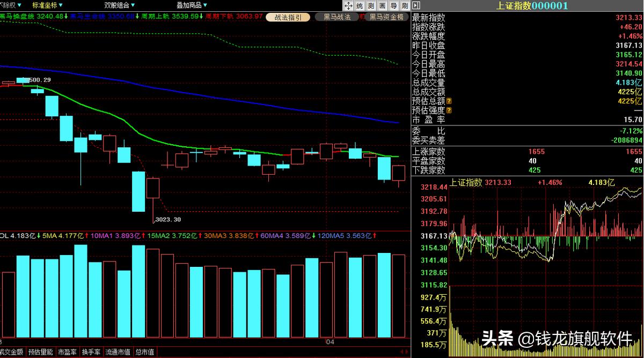
Task: Click the 3218.44 intraday axis label
Action: click(x=435, y=187)
